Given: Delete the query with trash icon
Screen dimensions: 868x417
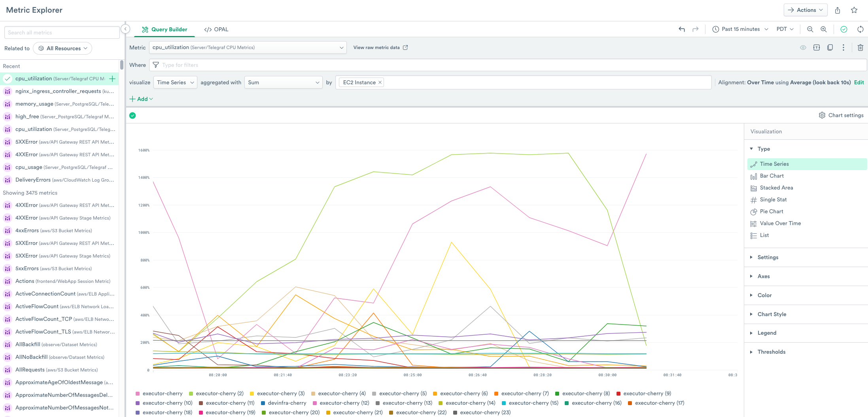Looking at the screenshot, I should point(860,47).
